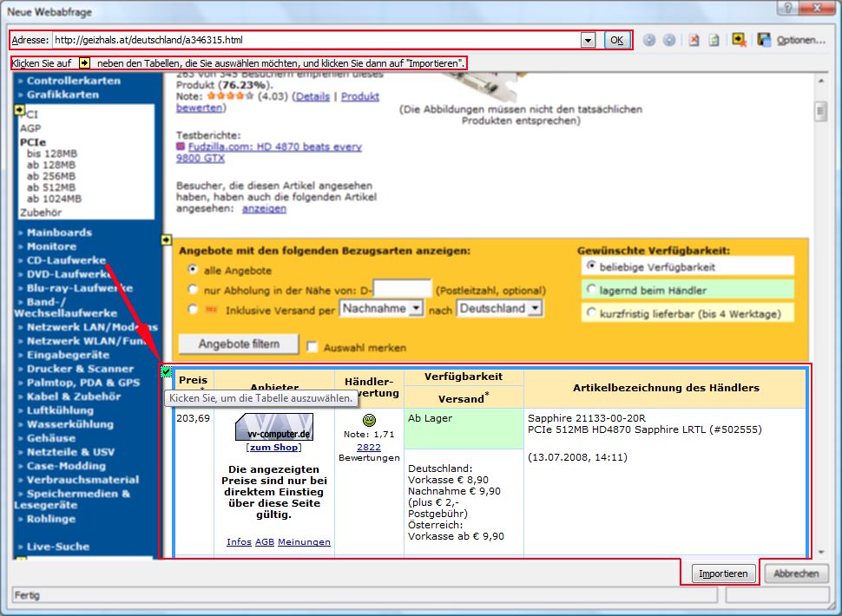
Task: Open the 'Infos' shop link
Action: coord(239,542)
